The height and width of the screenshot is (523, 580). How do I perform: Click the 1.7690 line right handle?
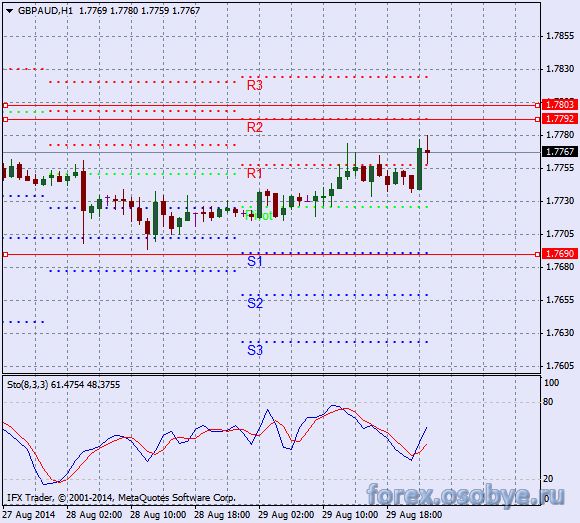tap(537, 254)
